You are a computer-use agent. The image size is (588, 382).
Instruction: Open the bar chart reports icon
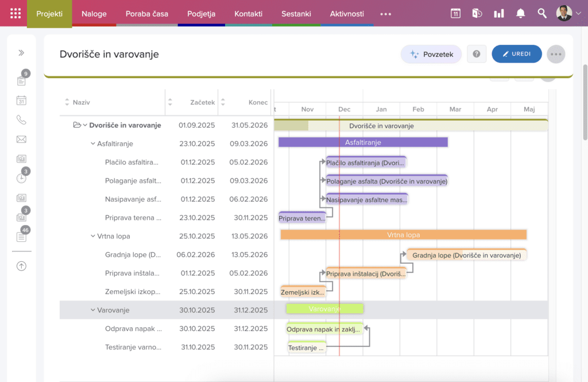tap(498, 13)
